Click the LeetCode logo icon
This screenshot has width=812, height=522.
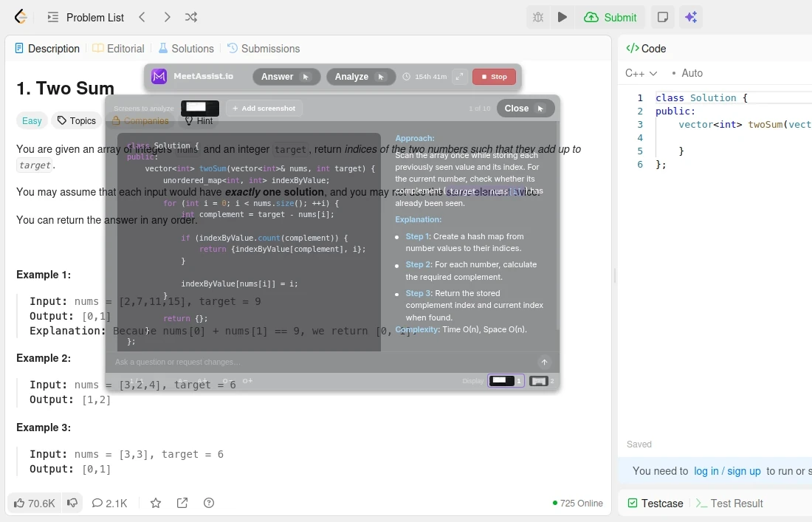point(21,17)
